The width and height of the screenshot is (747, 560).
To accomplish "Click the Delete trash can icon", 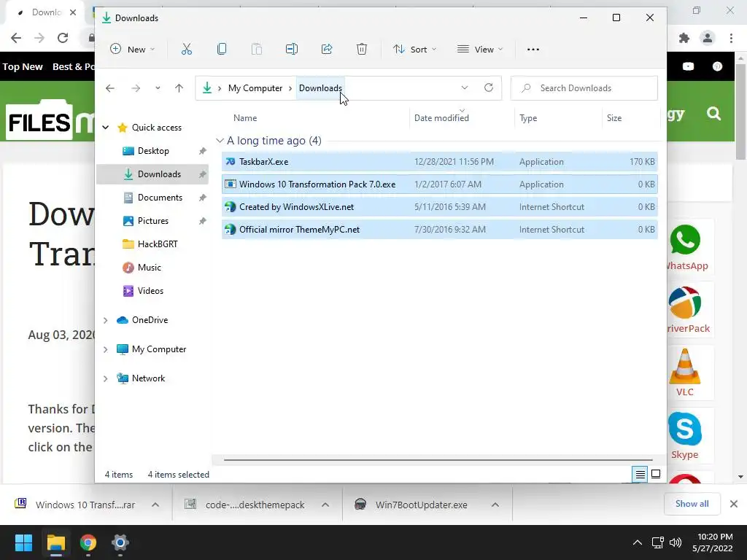I will (x=362, y=49).
